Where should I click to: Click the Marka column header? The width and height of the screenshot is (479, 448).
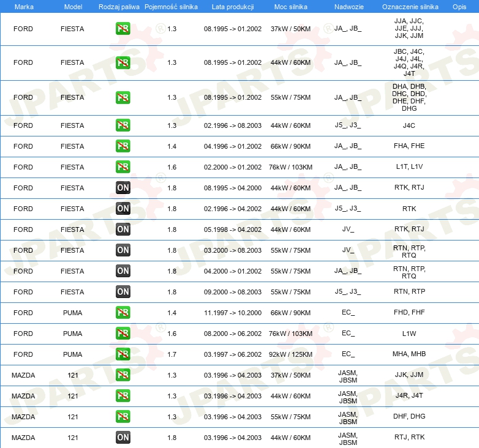pyautogui.click(x=24, y=7)
